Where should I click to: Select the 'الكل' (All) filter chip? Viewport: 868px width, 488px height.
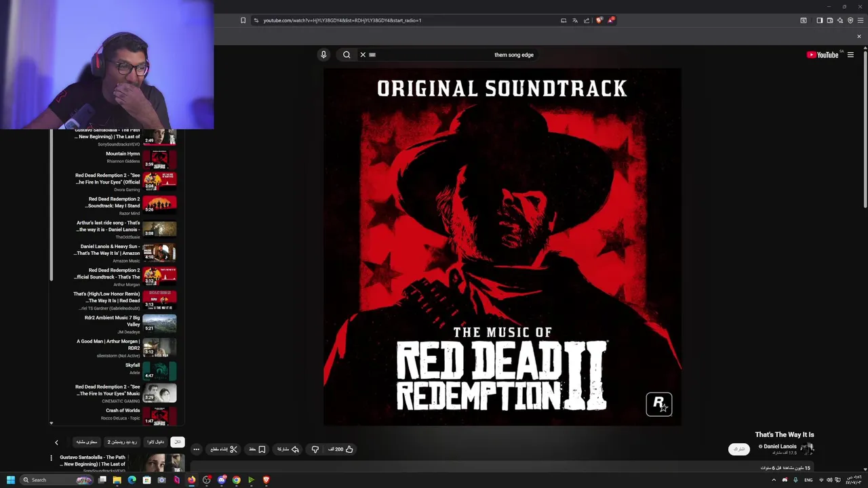pyautogui.click(x=177, y=442)
